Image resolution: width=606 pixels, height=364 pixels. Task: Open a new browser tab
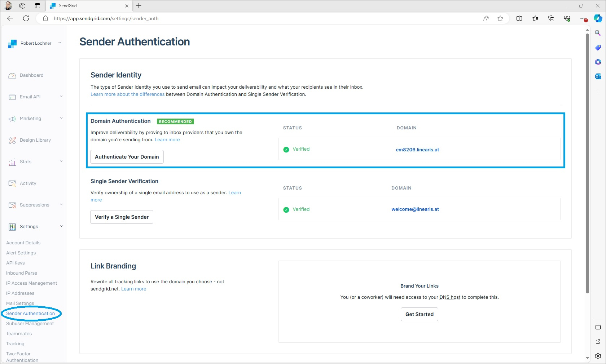(139, 6)
